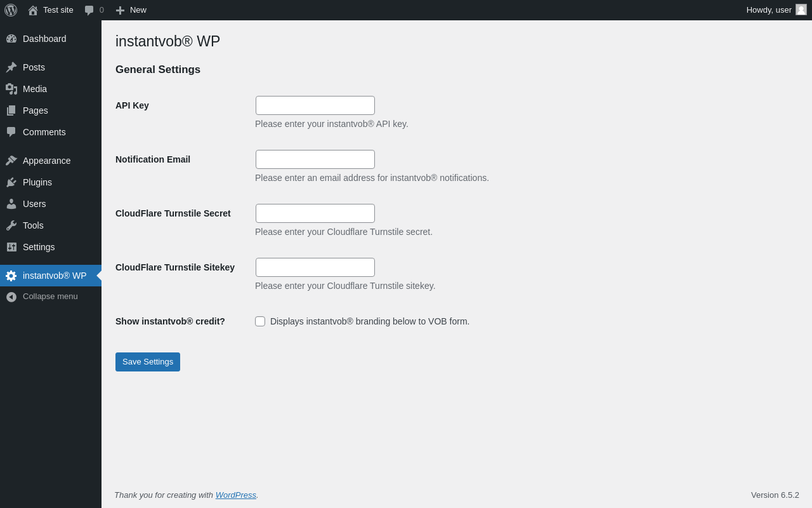Click the branding checkbox description text

(370, 321)
